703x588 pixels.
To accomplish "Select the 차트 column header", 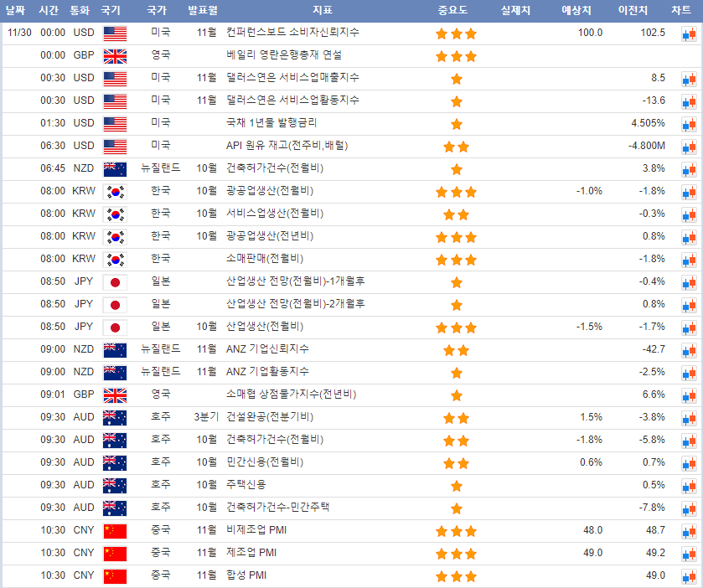I will coord(681,11).
